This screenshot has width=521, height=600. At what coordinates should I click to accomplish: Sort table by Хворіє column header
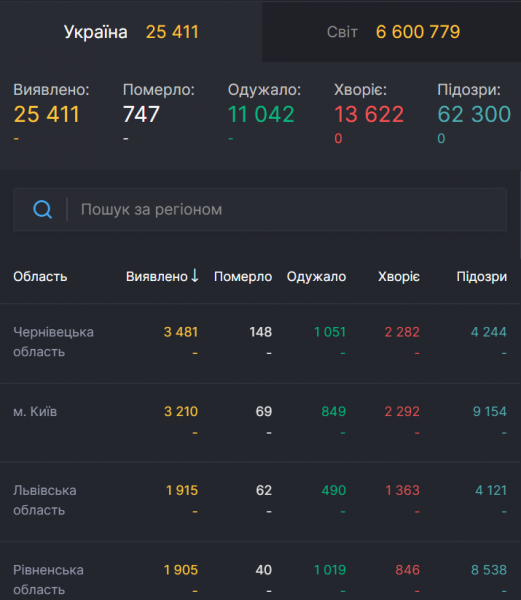tap(399, 276)
